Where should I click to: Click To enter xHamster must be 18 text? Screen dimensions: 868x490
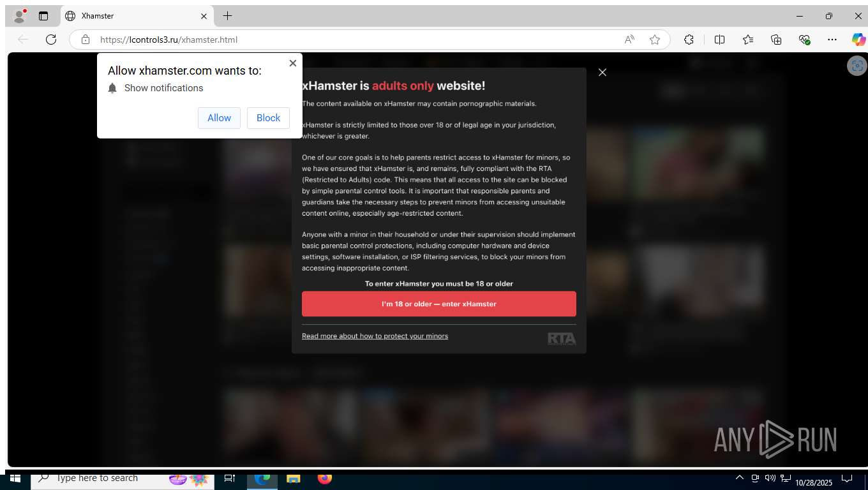pos(439,283)
